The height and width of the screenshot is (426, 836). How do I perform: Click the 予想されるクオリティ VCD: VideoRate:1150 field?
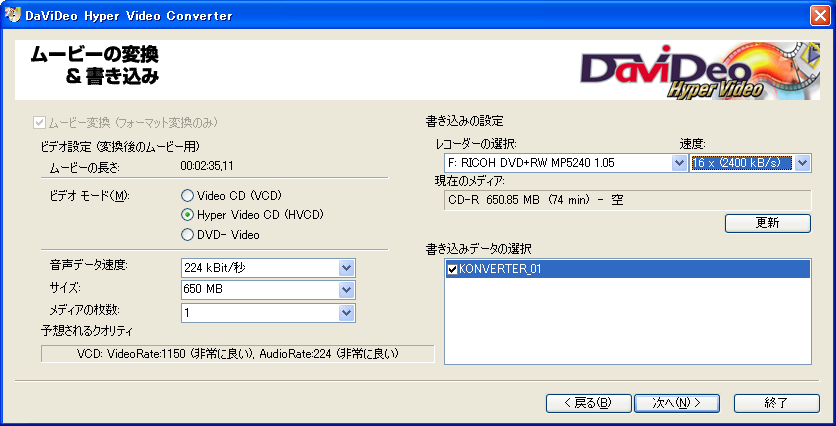(x=238, y=354)
